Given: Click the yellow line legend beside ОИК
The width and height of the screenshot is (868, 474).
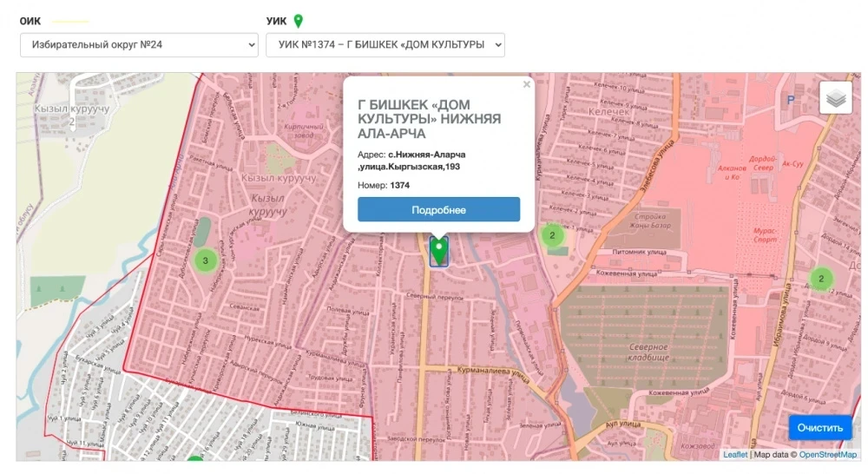Looking at the screenshot, I should pyautogui.click(x=71, y=21).
